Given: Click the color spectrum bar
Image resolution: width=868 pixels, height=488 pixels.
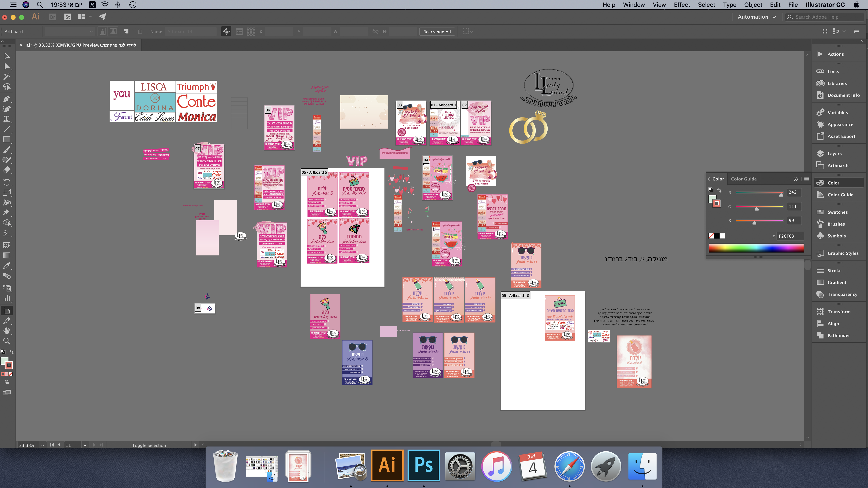Looking at the screenshot, I should pos(756,248).
